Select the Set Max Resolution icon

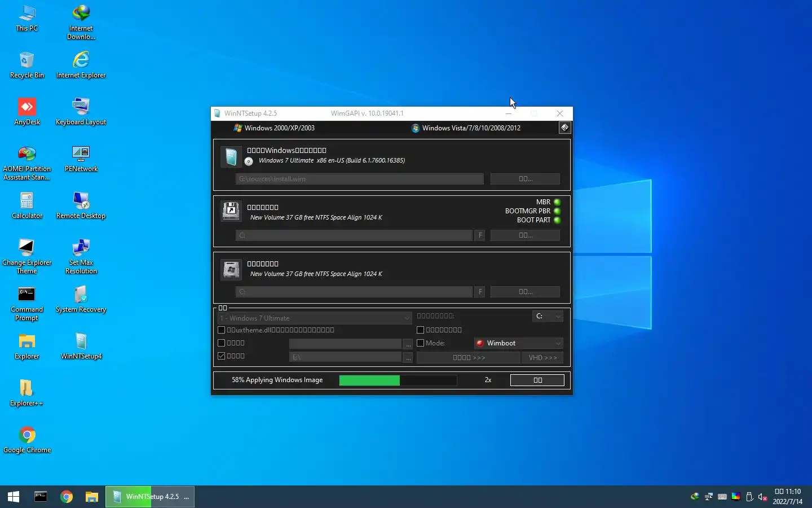pos(81,256)
